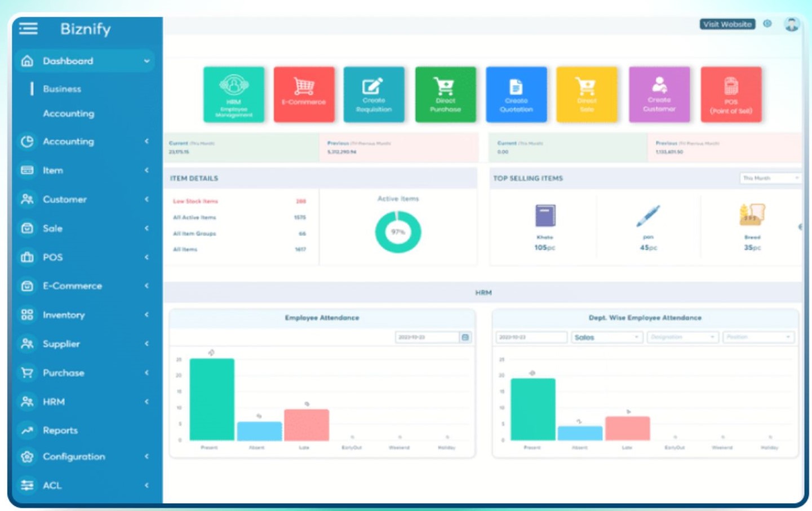Click the user profile avatar icon
The height and width of the screenshot is (511, 812).
point(792,24)
